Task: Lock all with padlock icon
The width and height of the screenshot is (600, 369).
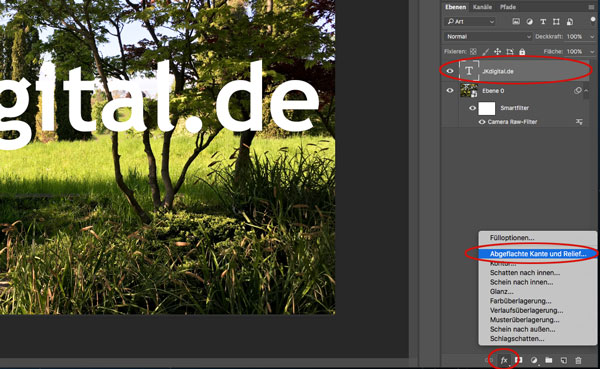Action: (x=522, y=51)
